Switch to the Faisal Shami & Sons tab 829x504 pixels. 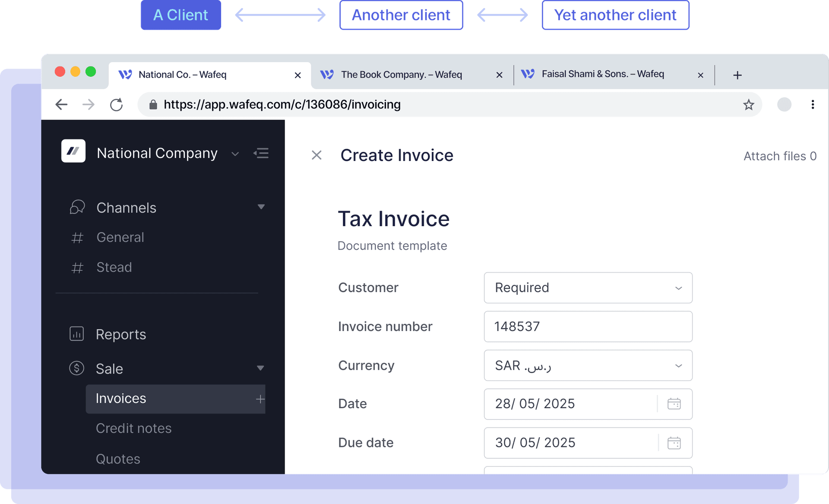coord(602,74)
